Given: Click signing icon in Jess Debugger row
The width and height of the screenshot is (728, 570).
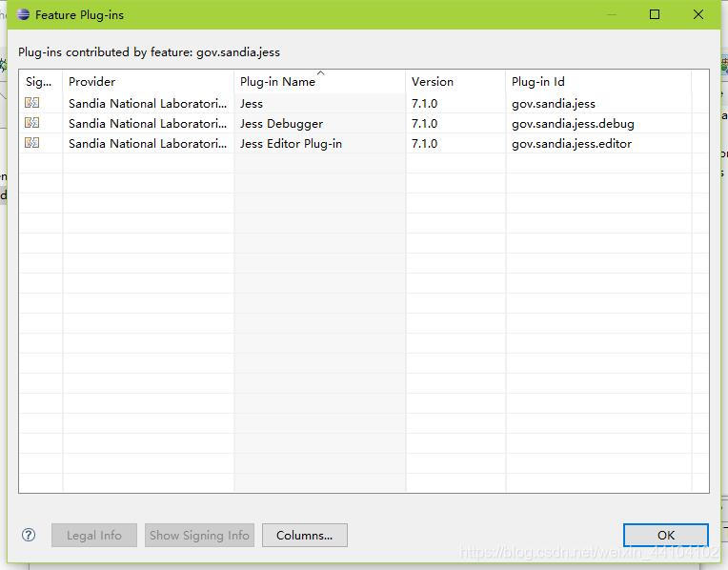Looking at the screenshot, I should click(x=31, y=123).
